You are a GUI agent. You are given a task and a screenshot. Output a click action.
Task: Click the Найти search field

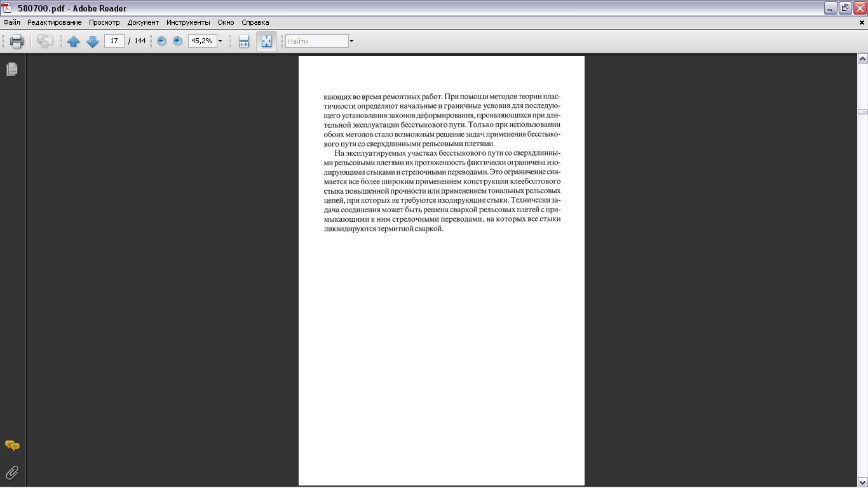click(317, 41)
